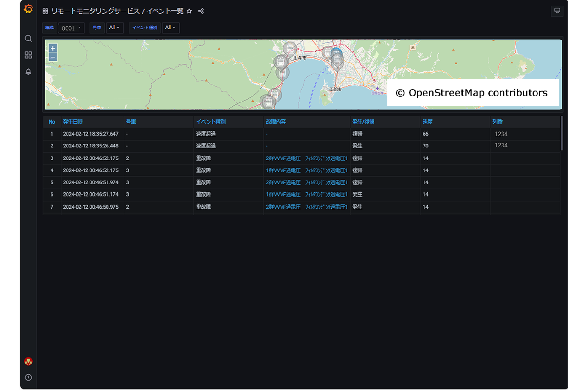The image size is (588, 390).
Task: Click 号車 value 2 in row No 3
Action: tap(127, 158)
